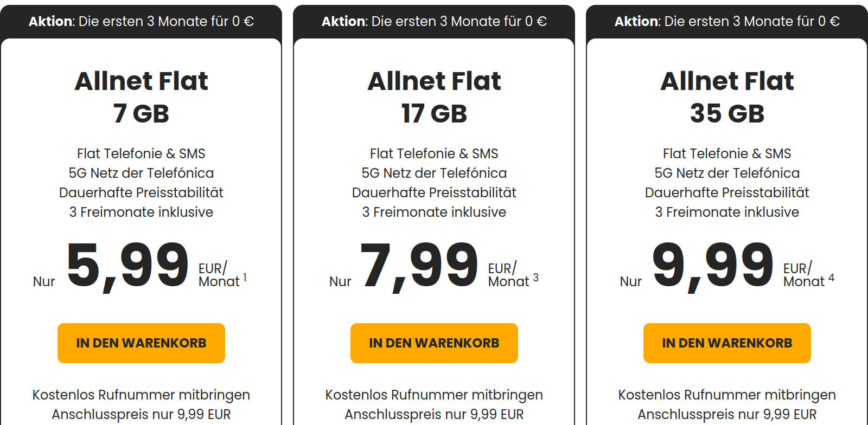Click Dauerhafte Preisstabilität in 35 GB card
Viewport: 868px width, 425px height.
[x=727, y=192]
